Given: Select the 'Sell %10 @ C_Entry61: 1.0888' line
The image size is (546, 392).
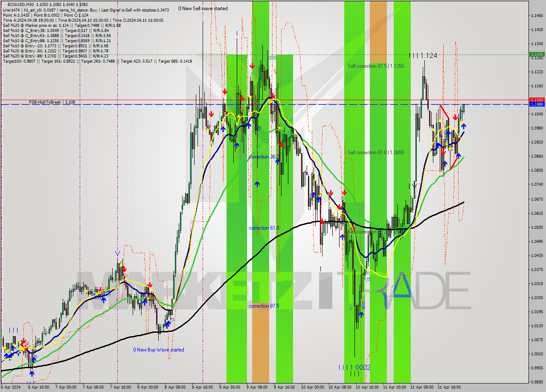Looking at the screenshot, I should tap(57, 35).
